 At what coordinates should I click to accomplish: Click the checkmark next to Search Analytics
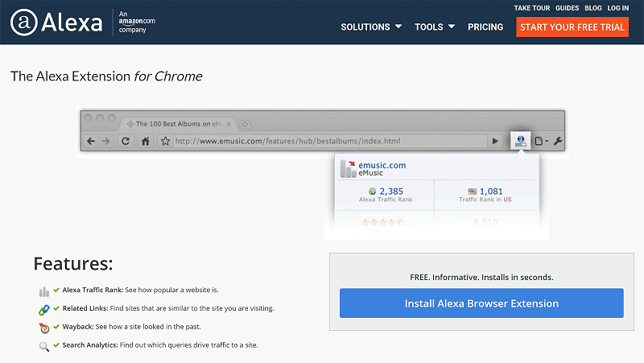56,345
